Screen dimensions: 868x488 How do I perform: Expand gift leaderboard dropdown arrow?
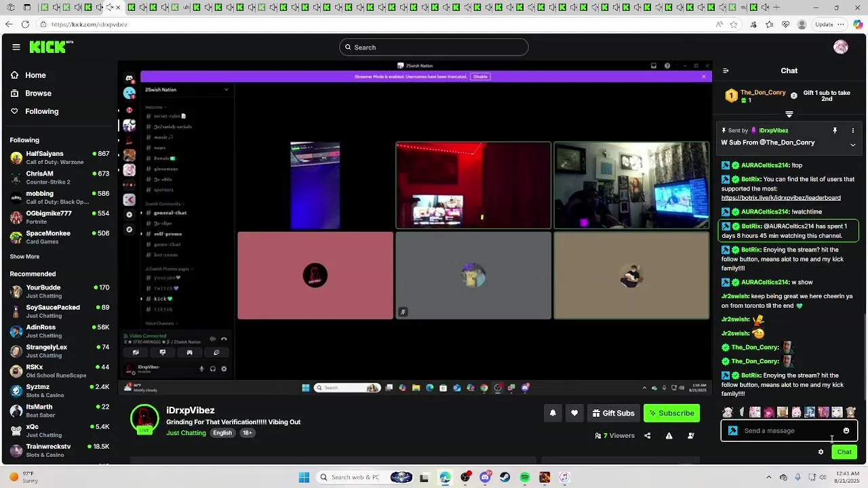tap(789, 114)
